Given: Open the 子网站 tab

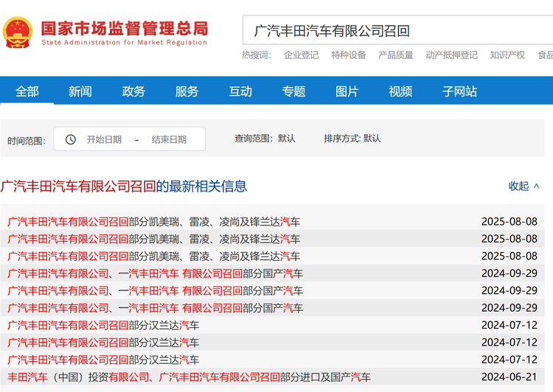Looking at the screenshot, I should click(x=459, y=91).
